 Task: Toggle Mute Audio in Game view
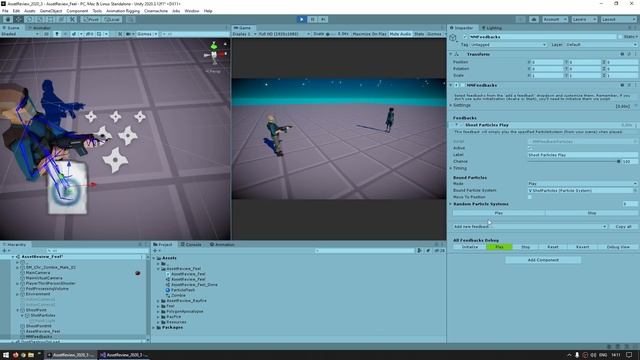400,34
